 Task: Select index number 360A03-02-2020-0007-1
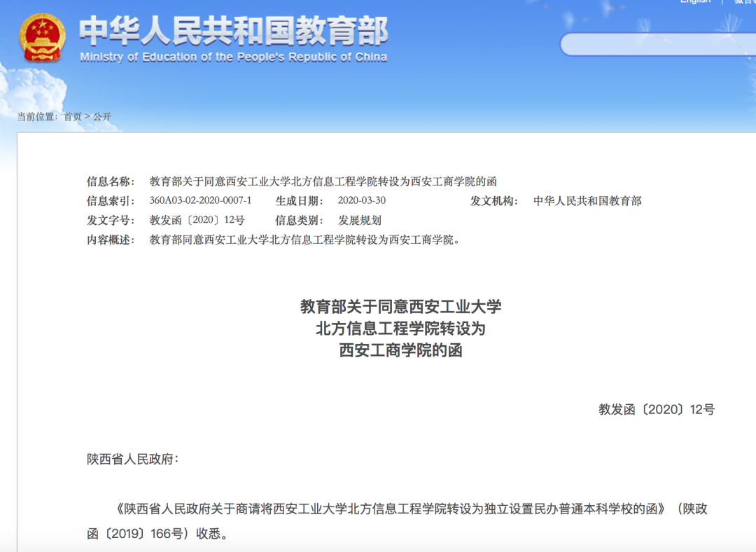tap(200, 201)
